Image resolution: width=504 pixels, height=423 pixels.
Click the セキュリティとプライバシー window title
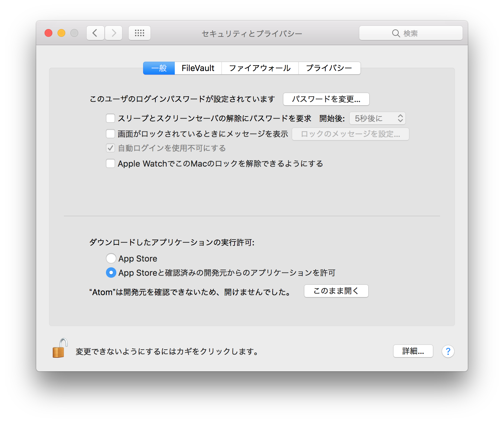[252, 34]
